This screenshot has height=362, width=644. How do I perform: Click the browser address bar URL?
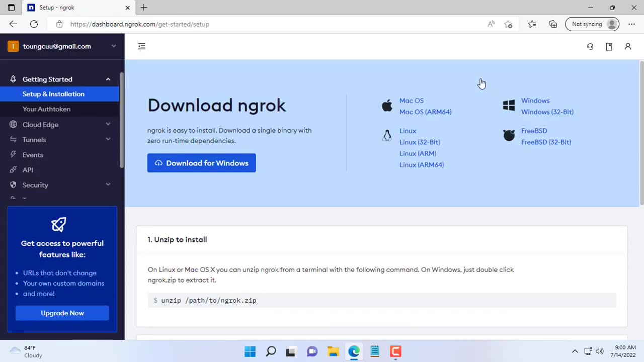click(140, 24)
